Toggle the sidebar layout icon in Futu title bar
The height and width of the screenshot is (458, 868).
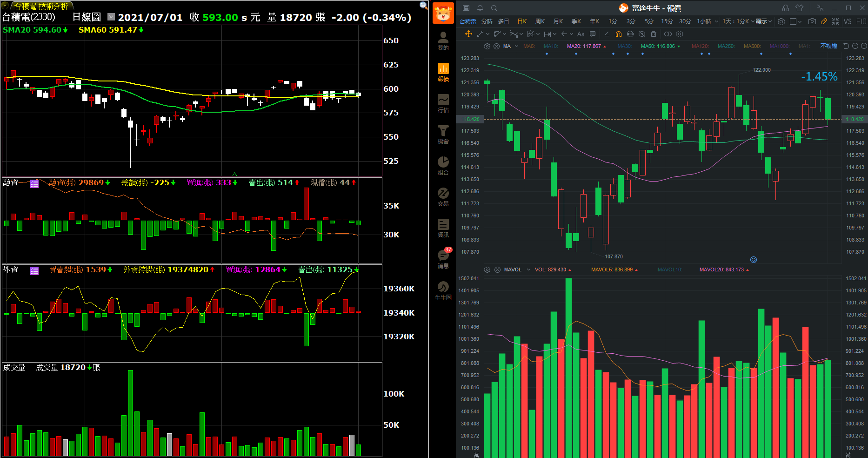pos(466,8)
